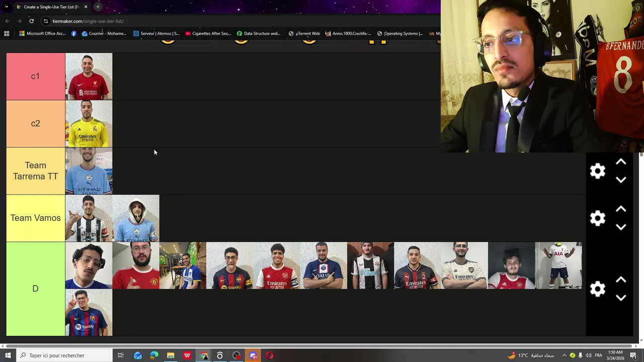644x362 pixels.
Task: Select the full-body white AIA Tottenham photo
Action: click(558, 265)
